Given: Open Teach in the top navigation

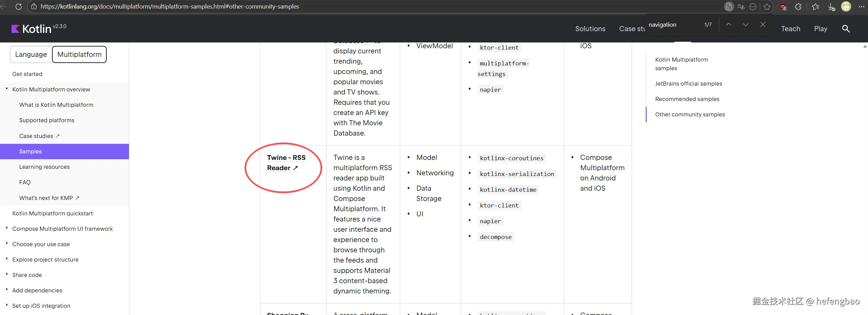Looking at the screenshot, I should pyautogui.click(x=791, y=29).
